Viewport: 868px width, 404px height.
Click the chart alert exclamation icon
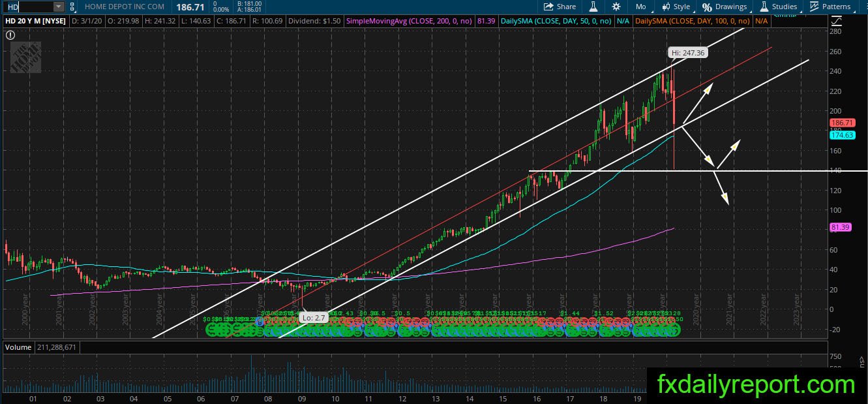pos(10,35)
